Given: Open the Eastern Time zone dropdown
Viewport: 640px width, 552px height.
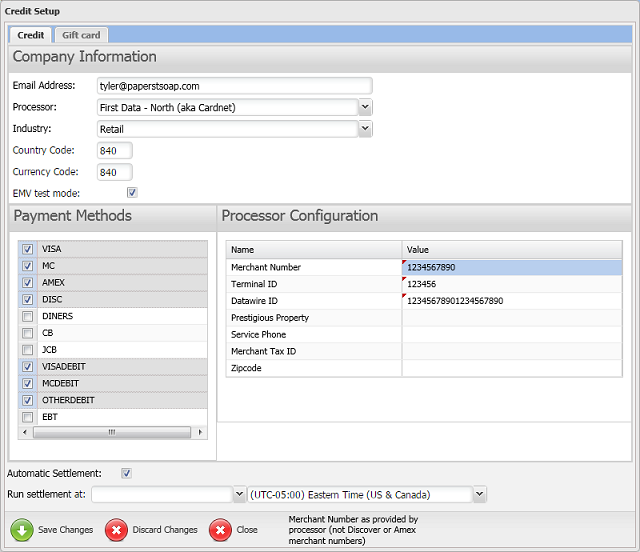Looking at the screenshot, I should (480, 494).
